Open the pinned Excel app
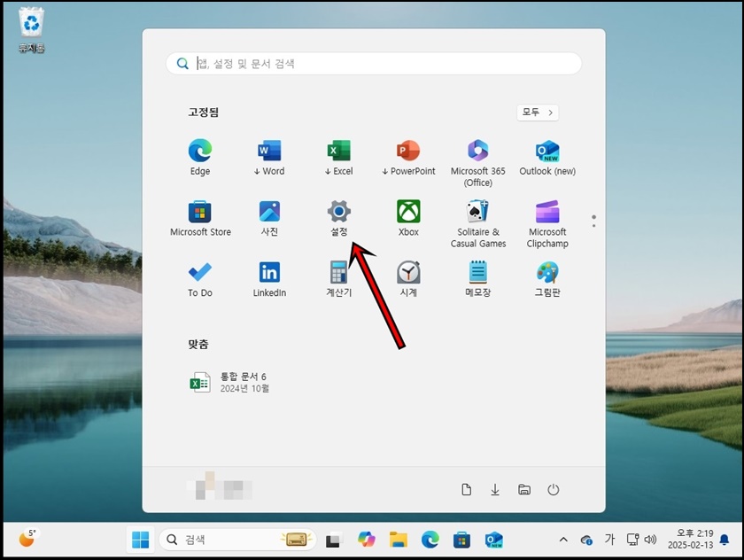This screenshot has width=744, height=560. coord(338,158)
